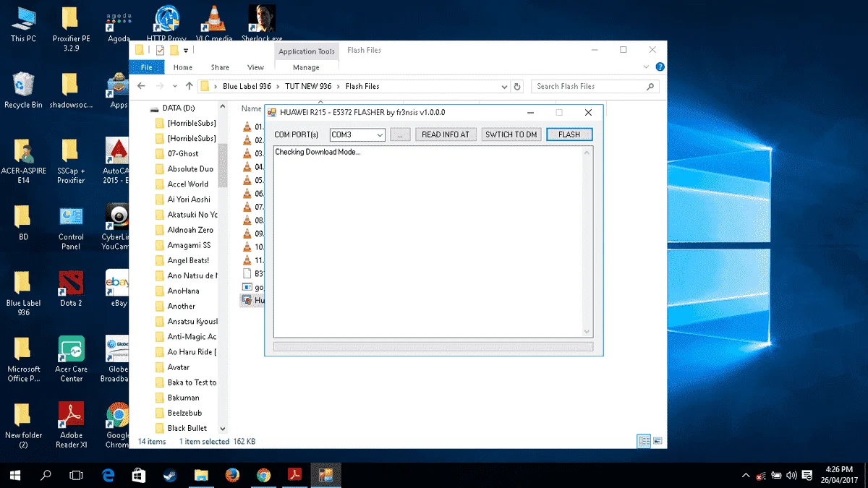Select DATA (D:) in navigation pane
This screenshot has width=868, height=488.
tap(178, 108)
